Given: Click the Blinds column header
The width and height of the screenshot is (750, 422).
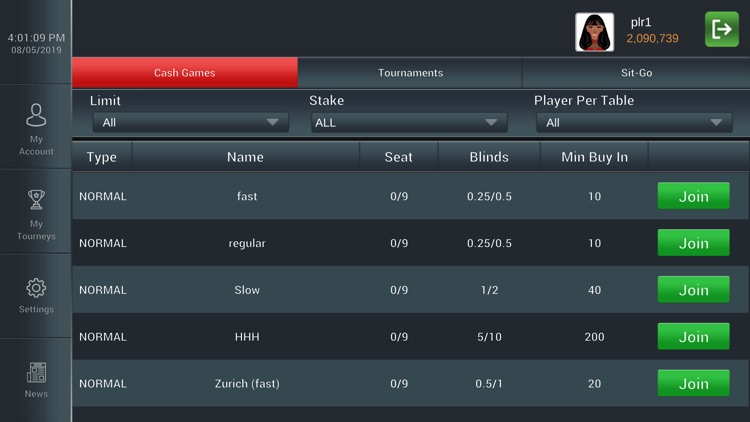Looking at the screenshot, I should pyautogui.click(x=489, y=157).
